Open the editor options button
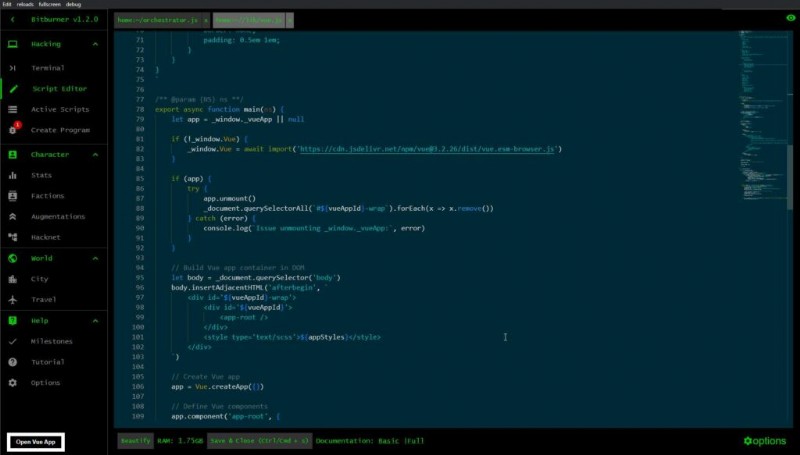The height and width of the screenshot is (455, 800). 764,441
